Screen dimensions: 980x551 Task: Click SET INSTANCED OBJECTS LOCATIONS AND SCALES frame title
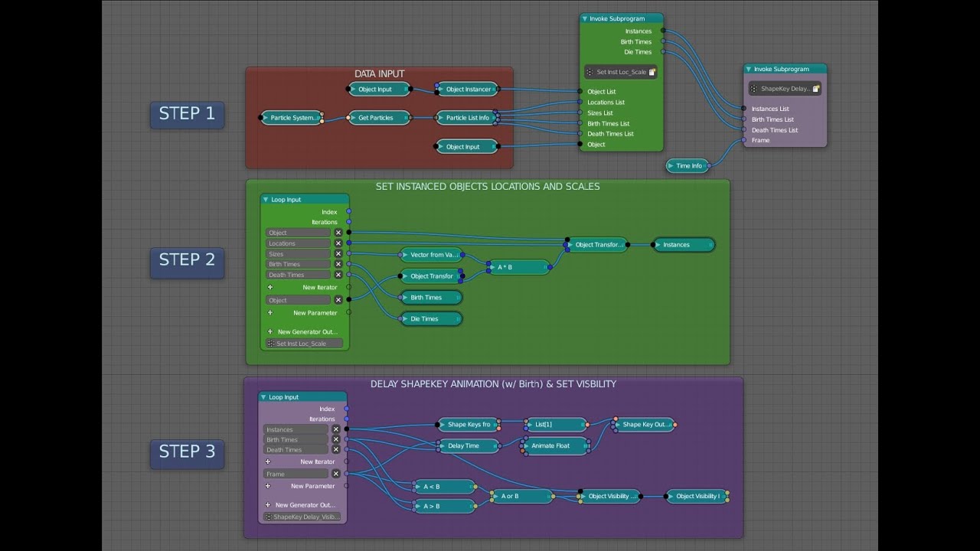tap(488, 187)
